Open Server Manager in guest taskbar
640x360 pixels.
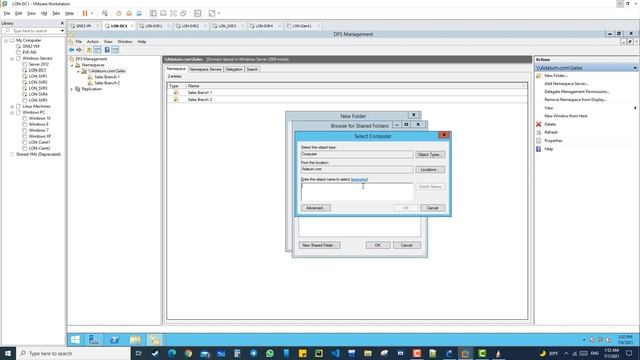(94, 340)
